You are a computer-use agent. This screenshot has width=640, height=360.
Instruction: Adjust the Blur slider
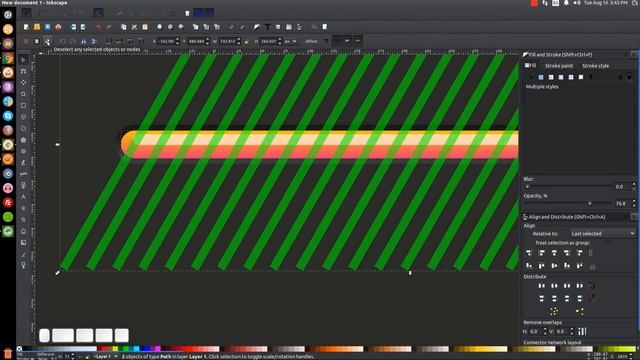coord(568,187)
